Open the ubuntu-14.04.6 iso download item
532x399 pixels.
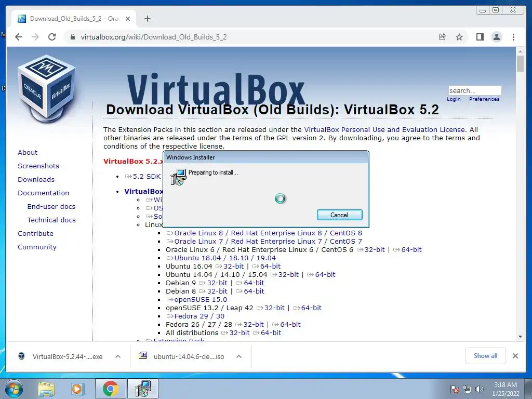tap(181, 356)
